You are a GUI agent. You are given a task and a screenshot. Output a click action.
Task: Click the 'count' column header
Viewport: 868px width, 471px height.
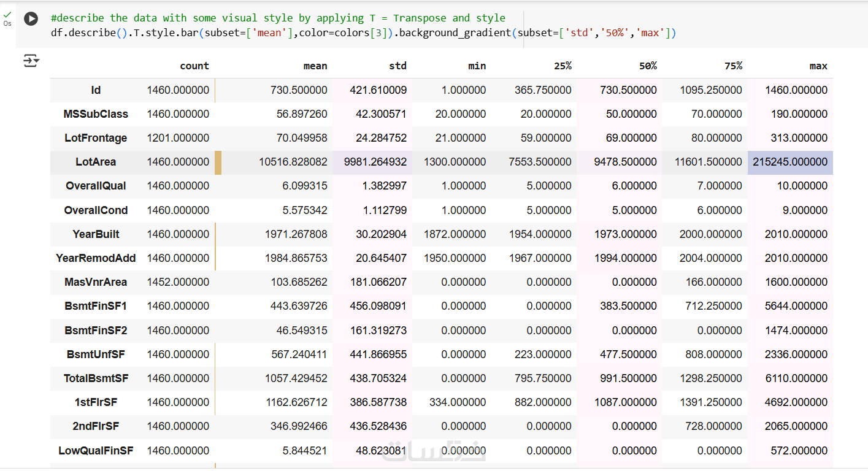click(x=194, y=66)
